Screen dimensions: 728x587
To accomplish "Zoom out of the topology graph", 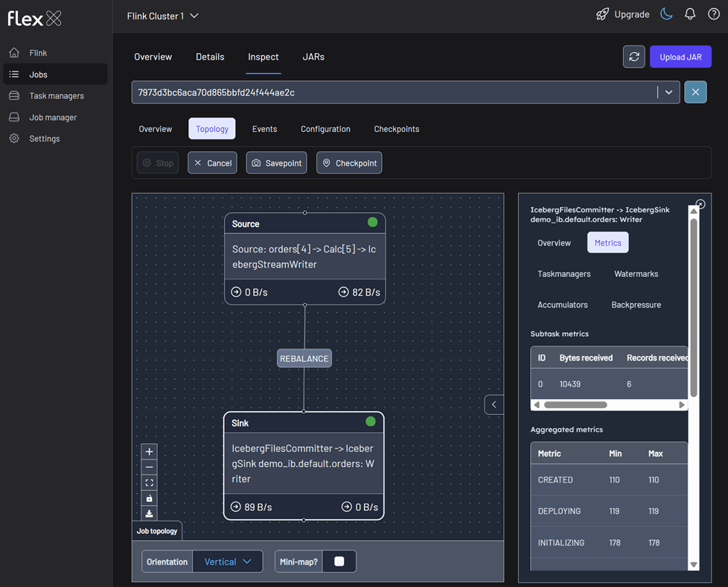I will tap(149, 467).
